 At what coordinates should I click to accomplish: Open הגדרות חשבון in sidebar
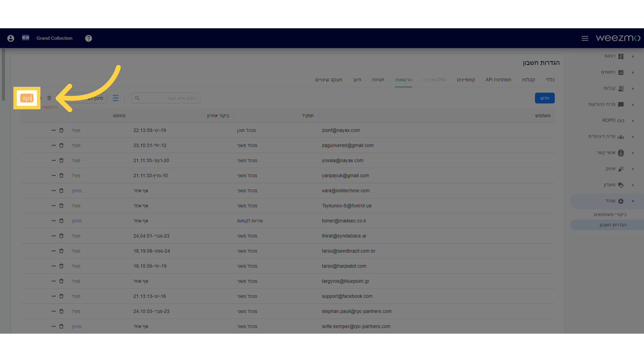pyautogui.click(x=613, y=225)
